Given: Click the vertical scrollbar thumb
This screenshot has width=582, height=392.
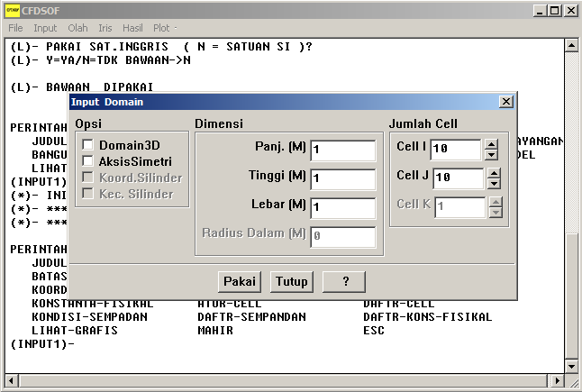Looking at the screenshot, I should coord(571,296).
